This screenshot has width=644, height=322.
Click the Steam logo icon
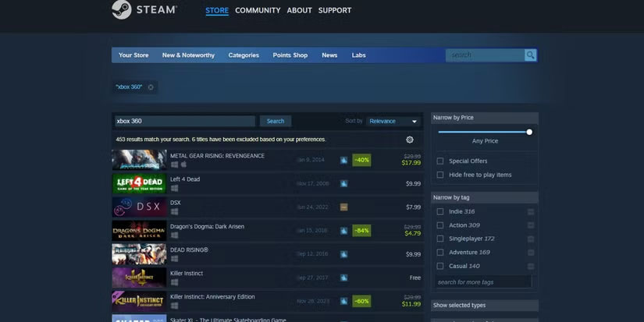pyautogui.click(x=121, y=10)
